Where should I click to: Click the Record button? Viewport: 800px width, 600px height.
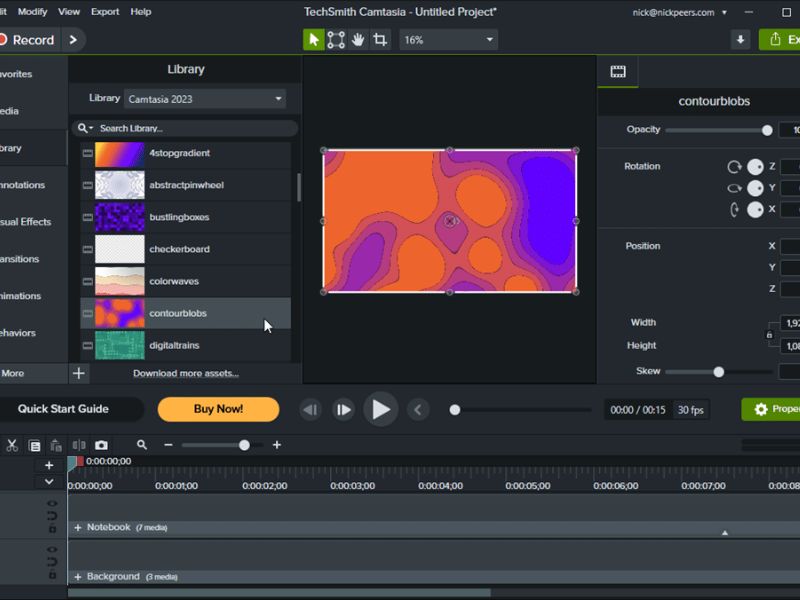click(28, 40)
